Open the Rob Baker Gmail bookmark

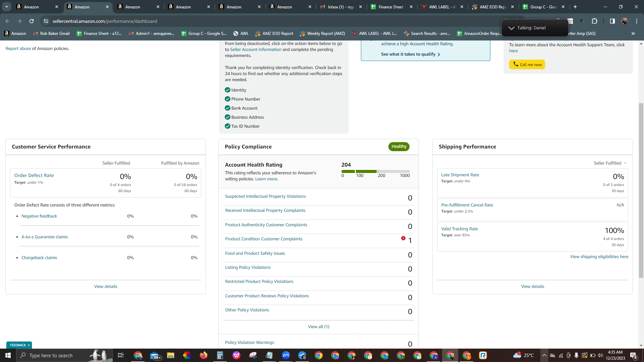[x=51, y=34]
